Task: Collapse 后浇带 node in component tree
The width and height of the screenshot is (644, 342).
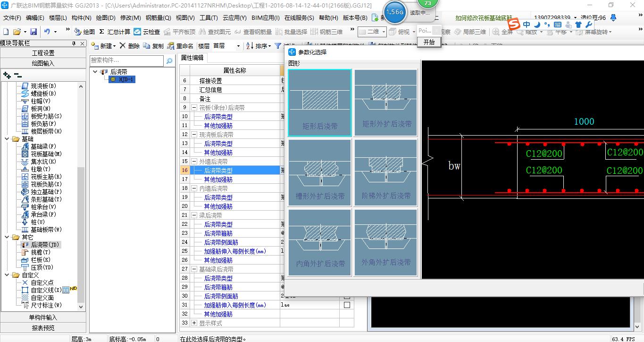Action: [x=96, y=72]
